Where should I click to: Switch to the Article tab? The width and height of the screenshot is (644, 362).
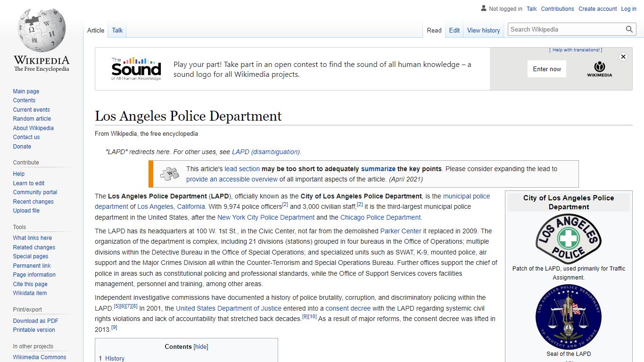(x=96, y=30)
